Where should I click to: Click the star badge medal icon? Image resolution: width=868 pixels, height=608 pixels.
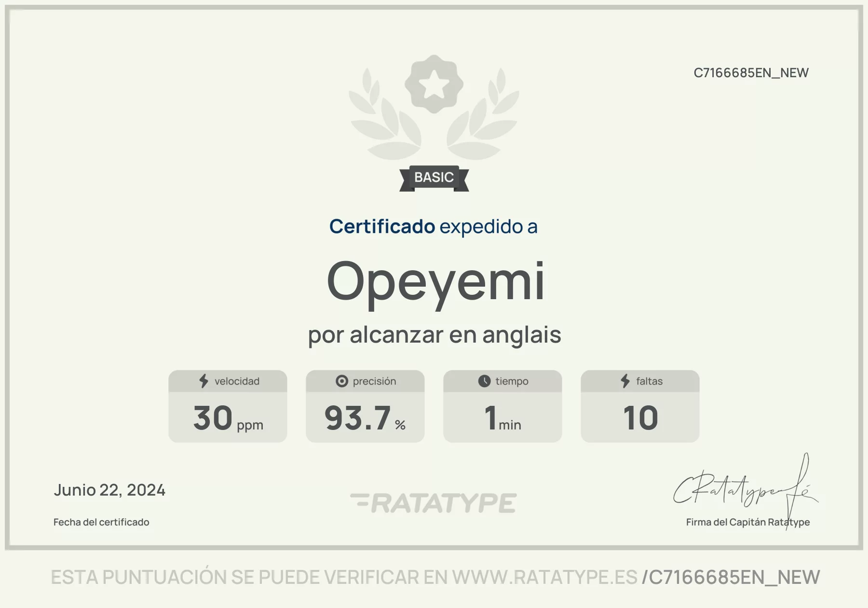pyautogui.click(x=434, y=84)
